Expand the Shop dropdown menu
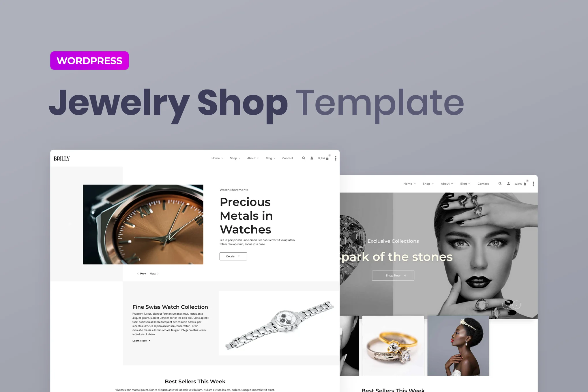 pos(235,158)
